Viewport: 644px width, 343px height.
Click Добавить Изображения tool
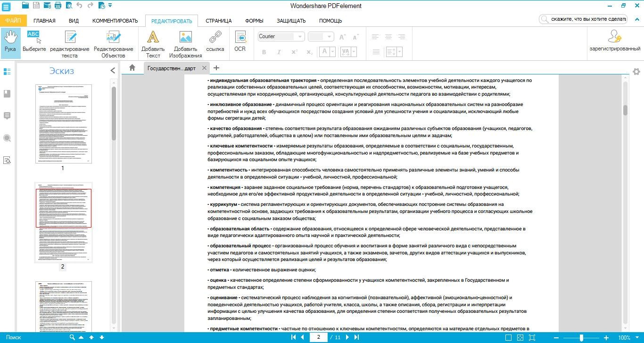click(186, 43)
